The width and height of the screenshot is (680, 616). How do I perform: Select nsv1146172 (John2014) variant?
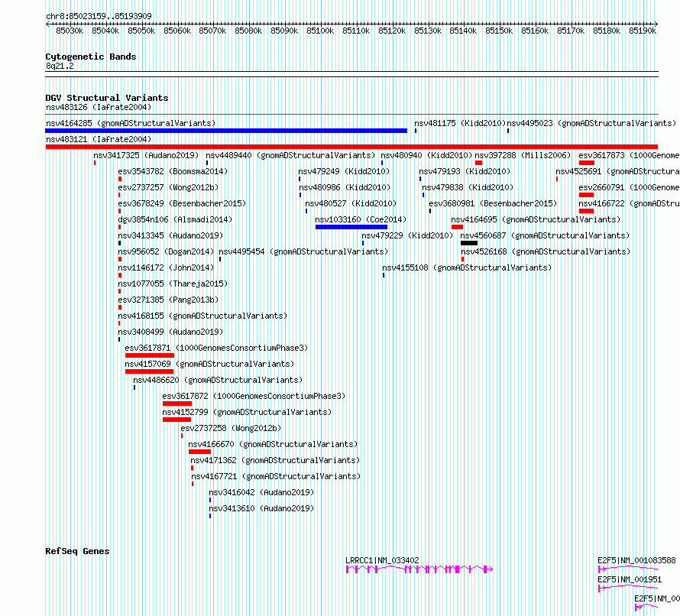click(x=166, y=267)
